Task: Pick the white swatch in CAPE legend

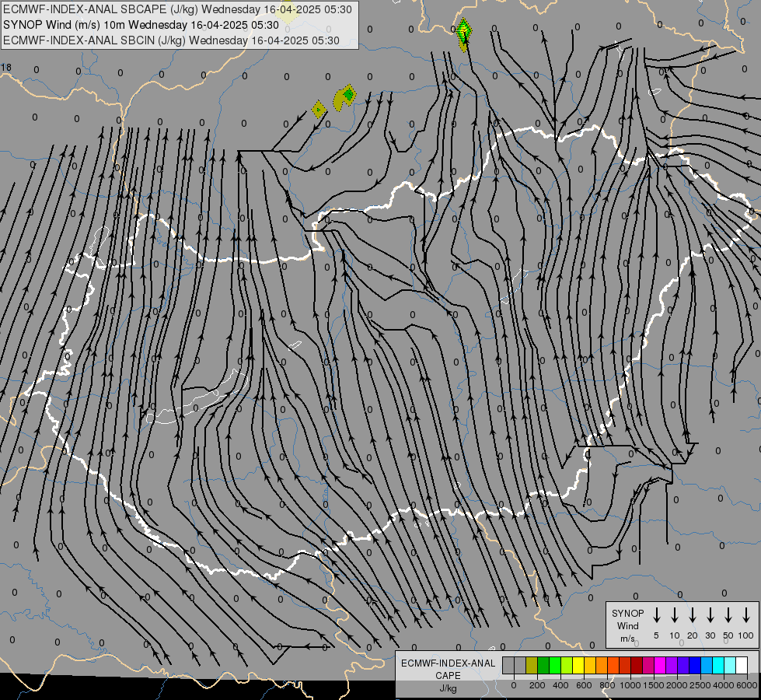Action: tap(742, 666)
